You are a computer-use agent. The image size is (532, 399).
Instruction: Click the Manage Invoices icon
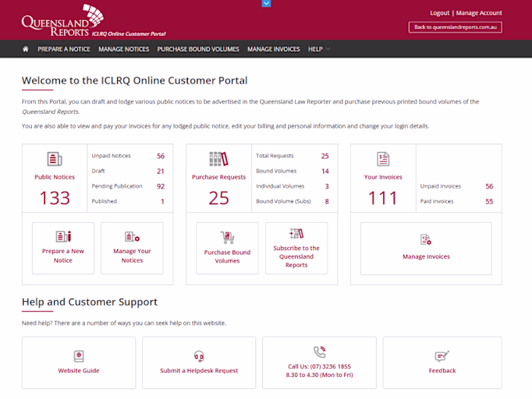426,239
